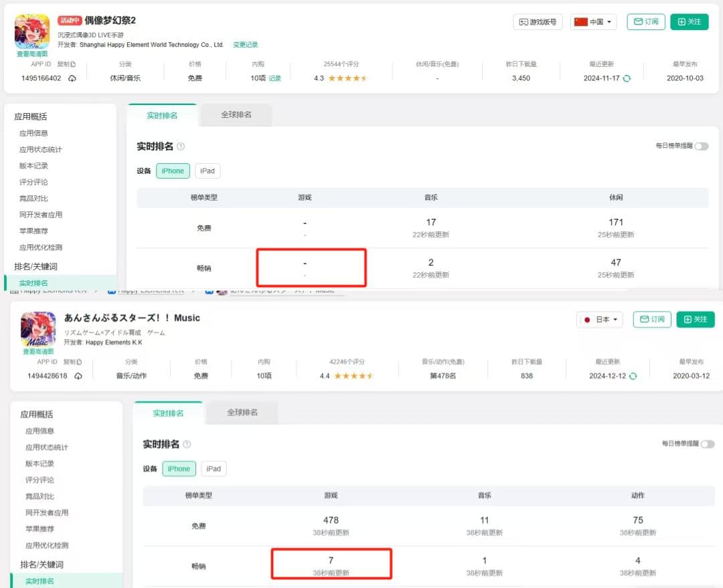
Task: Select iPad device in the upper ranking panel
Action: coord(208,171)
